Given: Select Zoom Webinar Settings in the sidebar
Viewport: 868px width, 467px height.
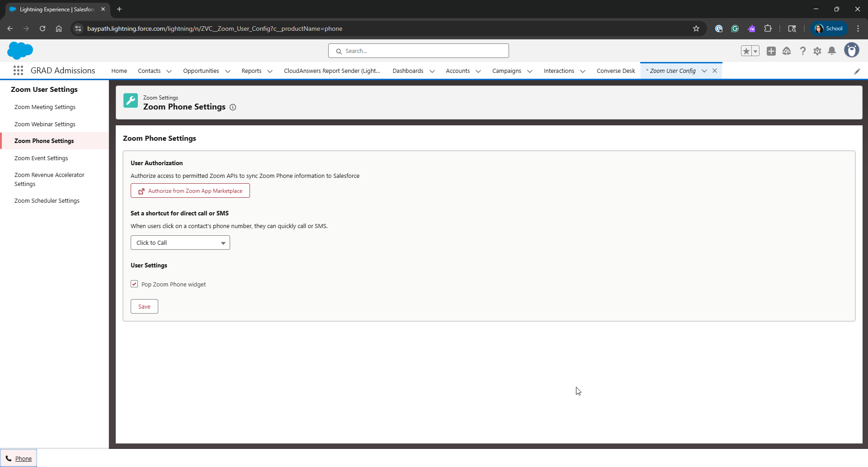Looking at the screenshot, I should point(45,124).
